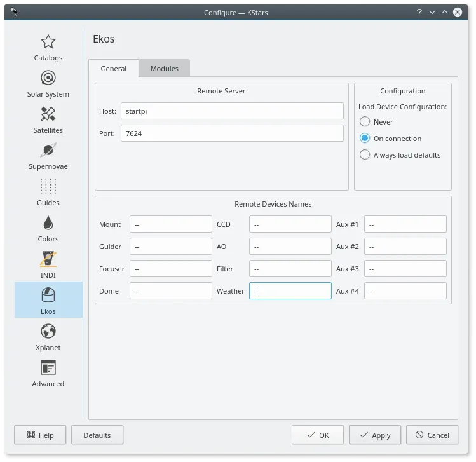476x462 pixels.
Task: Open the Catalogs settings page
Action: click(48, 48)
